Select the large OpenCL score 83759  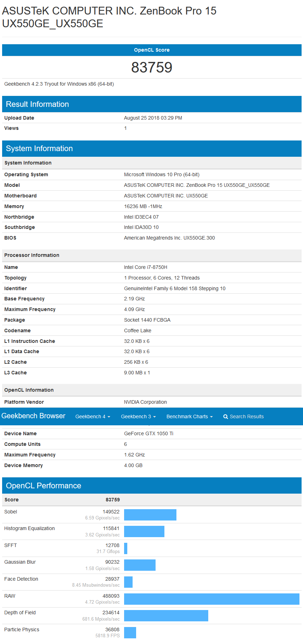[152, 67]
